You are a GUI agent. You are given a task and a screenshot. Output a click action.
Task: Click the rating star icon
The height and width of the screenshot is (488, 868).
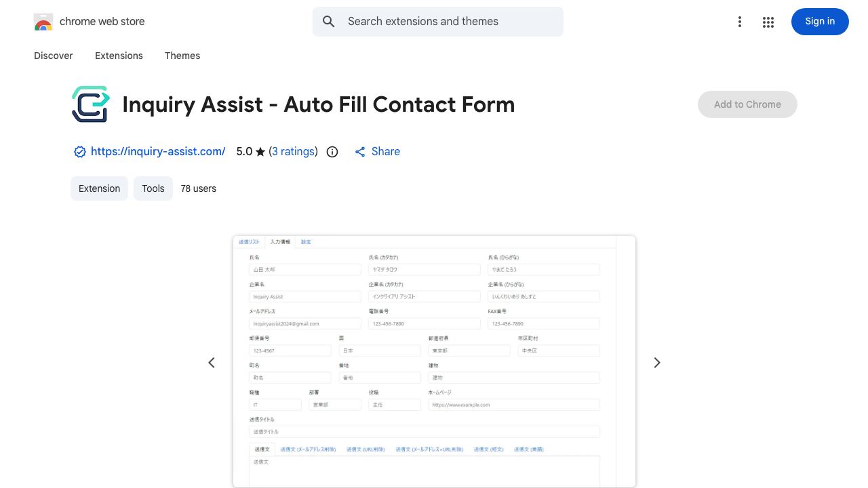260,152
